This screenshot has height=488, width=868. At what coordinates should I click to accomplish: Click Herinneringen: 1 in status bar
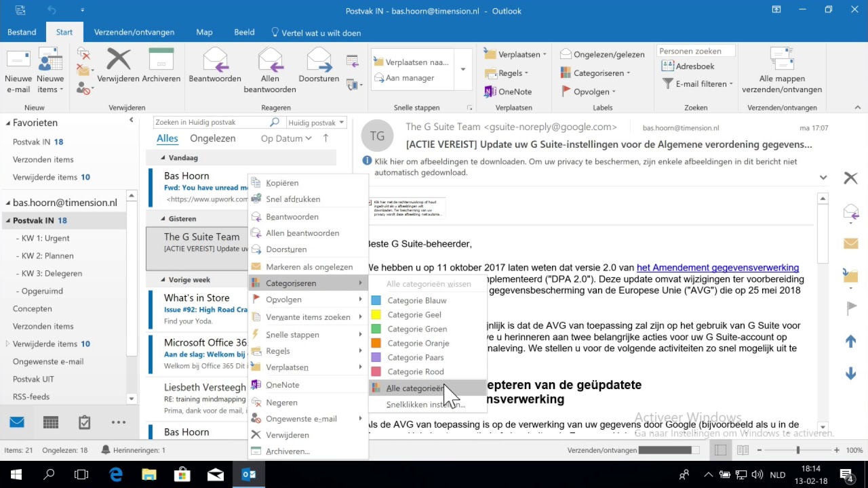click(x=133, y=450)
